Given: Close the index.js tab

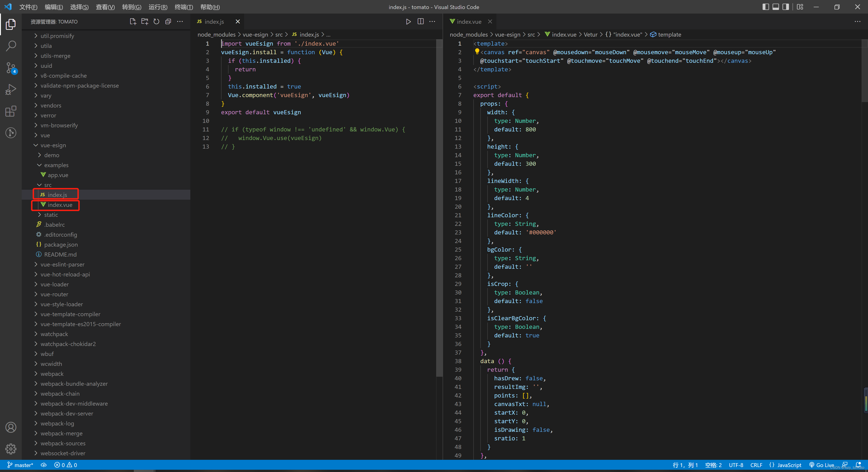Looking at the screenshot, I should pos(238,21).
